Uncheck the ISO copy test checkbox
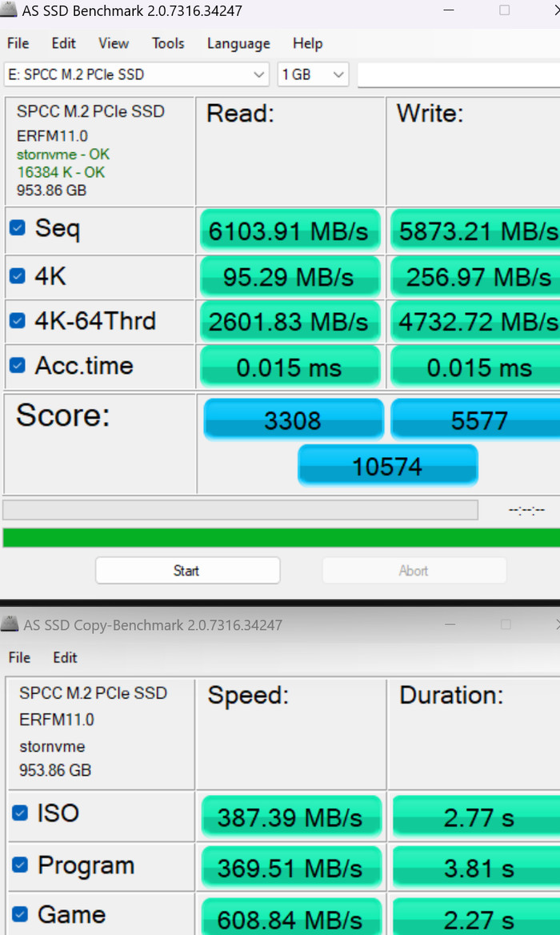This screenshot has width=560, height=935. pyautogui.click(x=20, y=813)
